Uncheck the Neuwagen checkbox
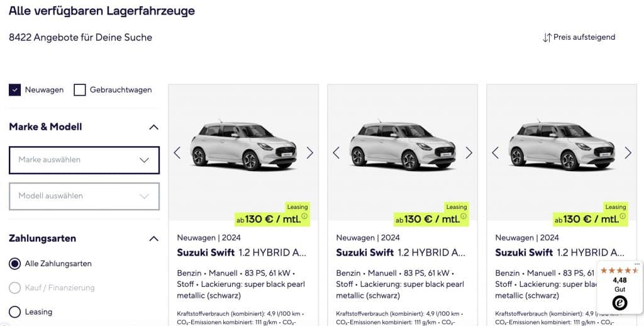 [x=15, y=90]
